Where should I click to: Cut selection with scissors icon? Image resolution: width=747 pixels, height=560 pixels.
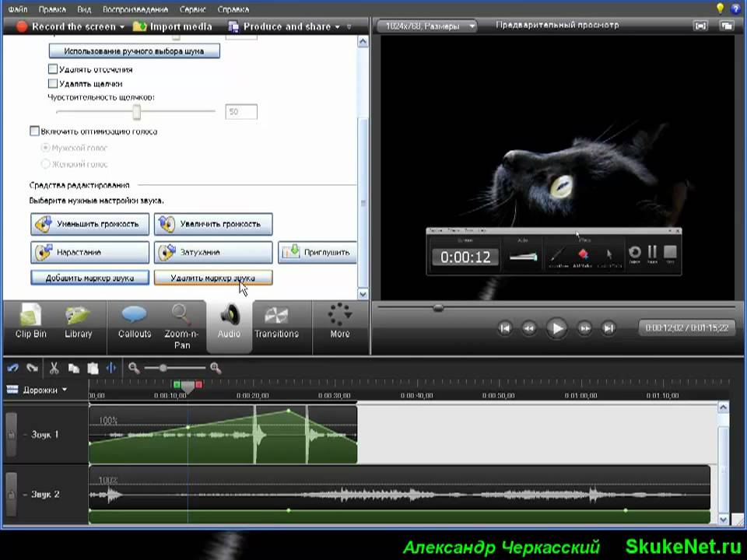tap(54, 368)
